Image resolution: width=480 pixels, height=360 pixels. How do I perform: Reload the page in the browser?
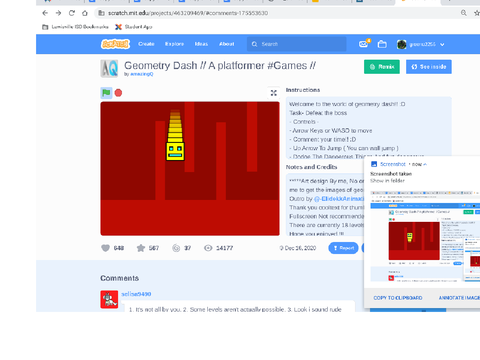[72, 13]
